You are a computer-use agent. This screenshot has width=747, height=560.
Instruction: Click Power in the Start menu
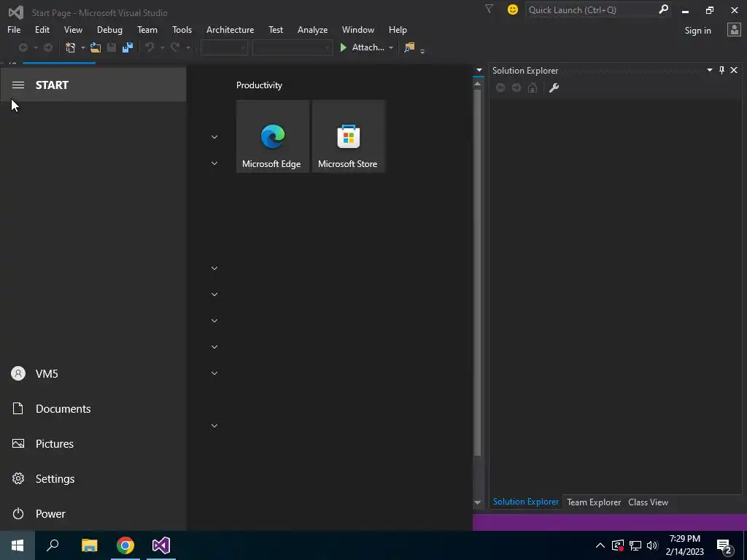(93, 514)
